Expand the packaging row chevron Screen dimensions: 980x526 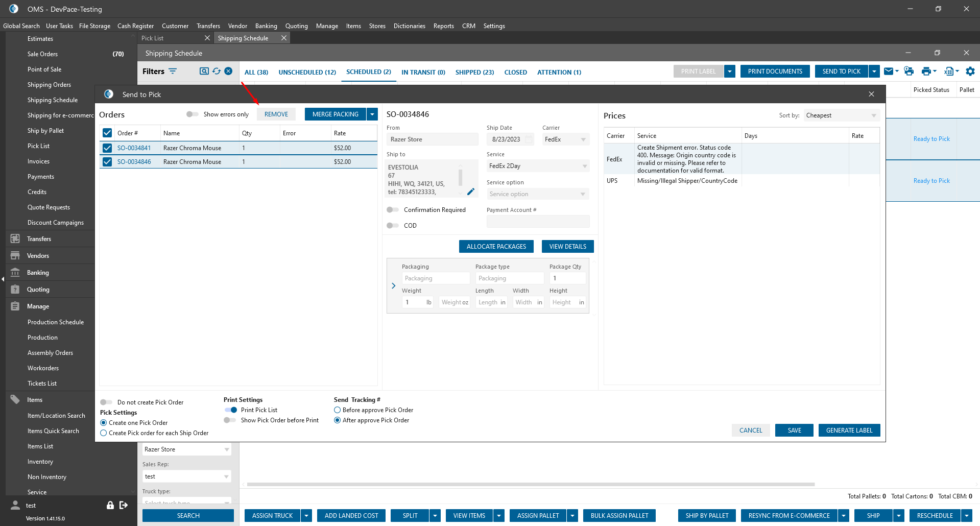pos(393,285)
